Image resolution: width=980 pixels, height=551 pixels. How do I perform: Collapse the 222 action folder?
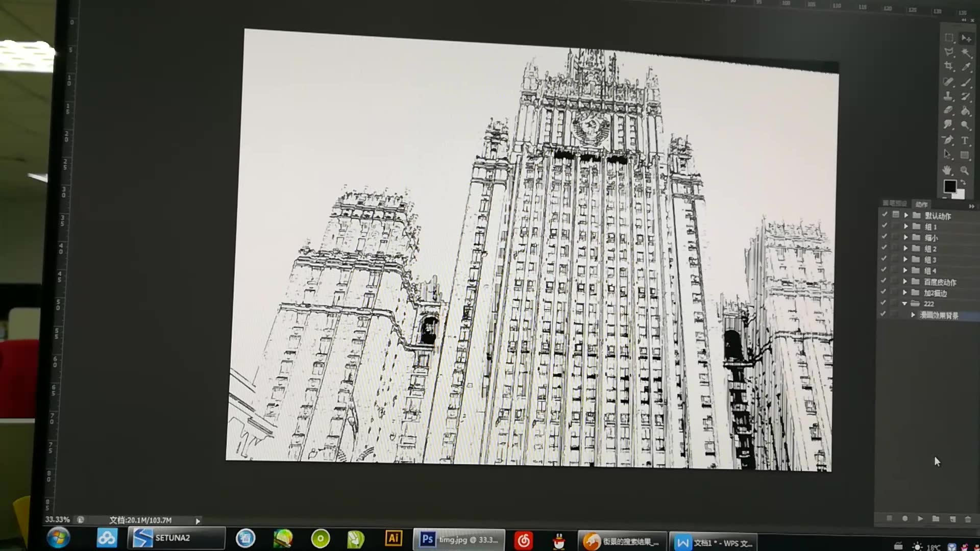905,303
